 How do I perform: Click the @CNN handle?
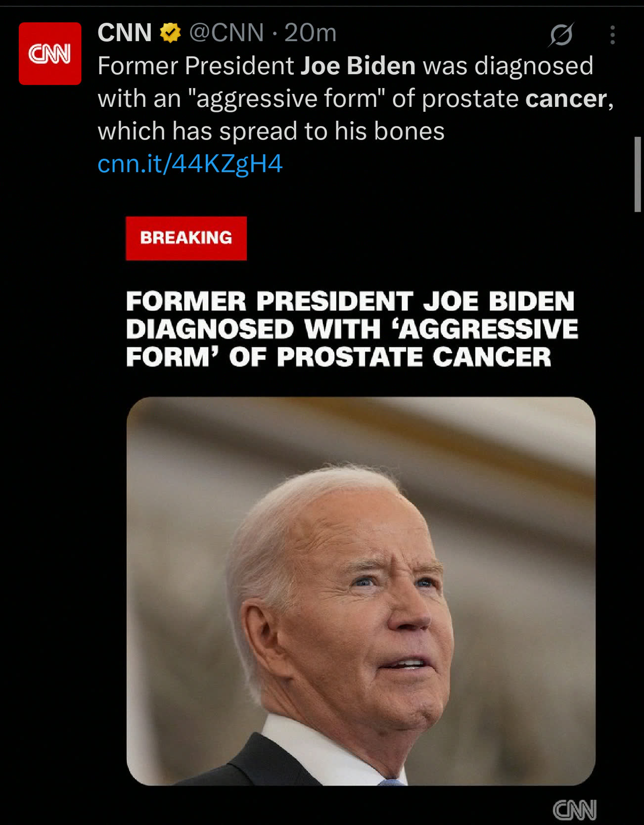pyautogui.click(x=227, y=33)
